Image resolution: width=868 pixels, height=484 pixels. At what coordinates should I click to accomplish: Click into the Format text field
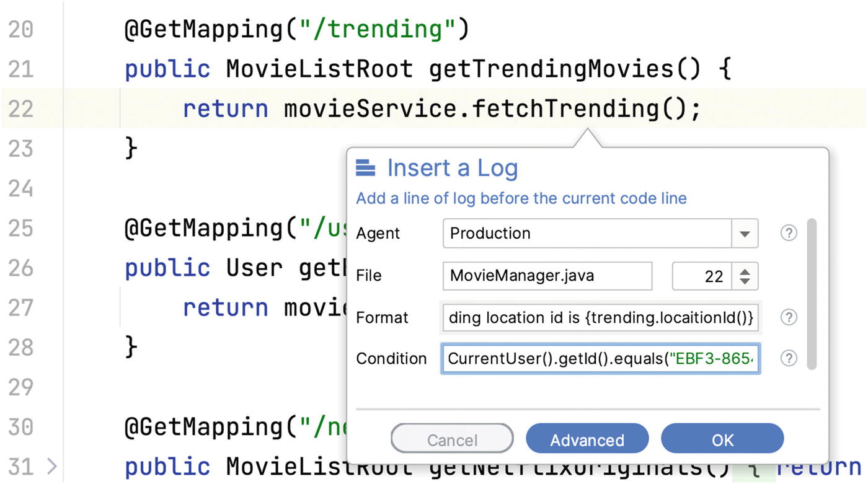tap(600, 317)
